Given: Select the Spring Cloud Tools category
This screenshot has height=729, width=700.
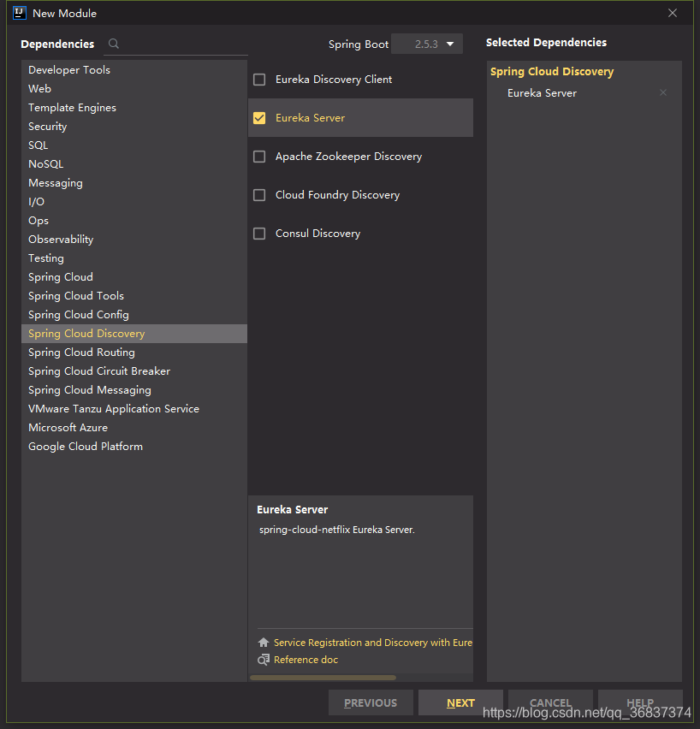Looking at the screenshot, I should (134, 296).
